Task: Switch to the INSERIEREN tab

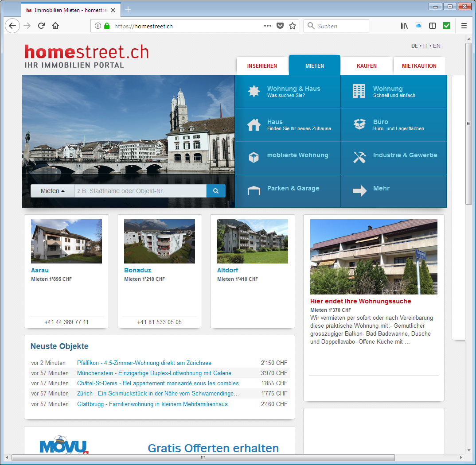Action: coord(262,66)
